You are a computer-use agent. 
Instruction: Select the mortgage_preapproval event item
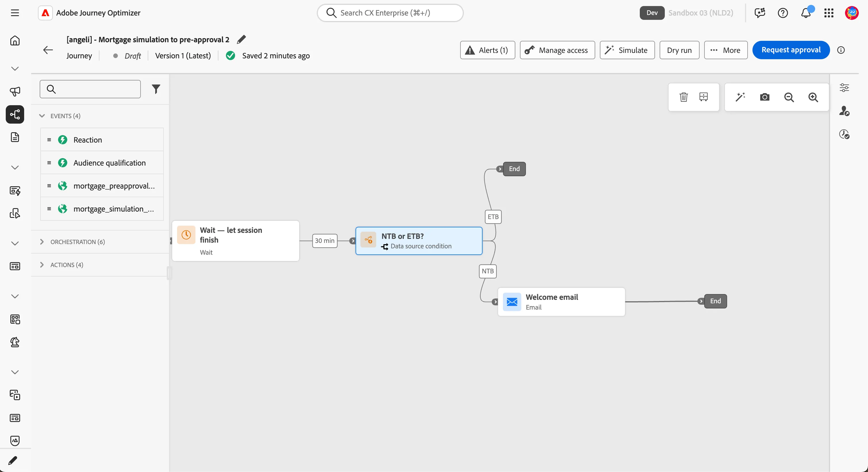[102, 186]
